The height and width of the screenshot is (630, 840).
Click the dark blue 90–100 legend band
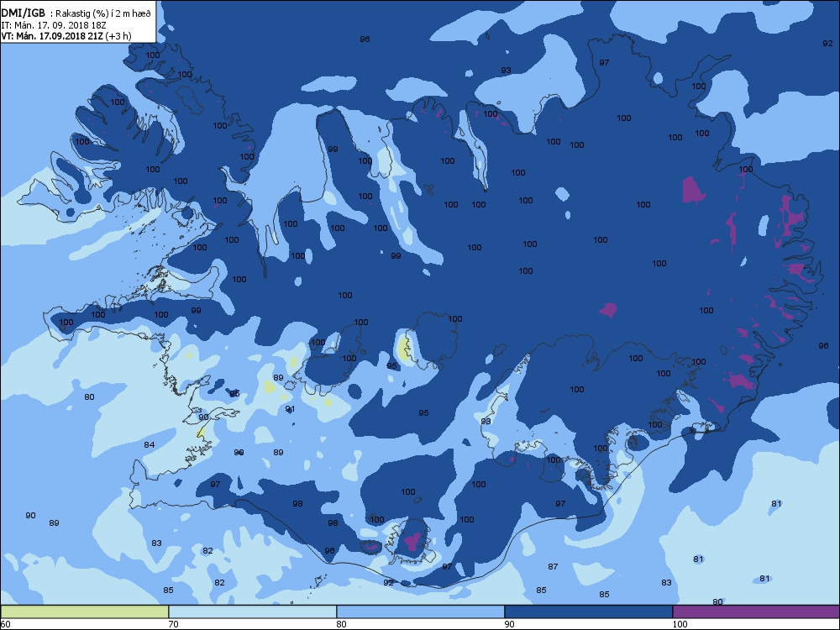[x=588, y=612]
